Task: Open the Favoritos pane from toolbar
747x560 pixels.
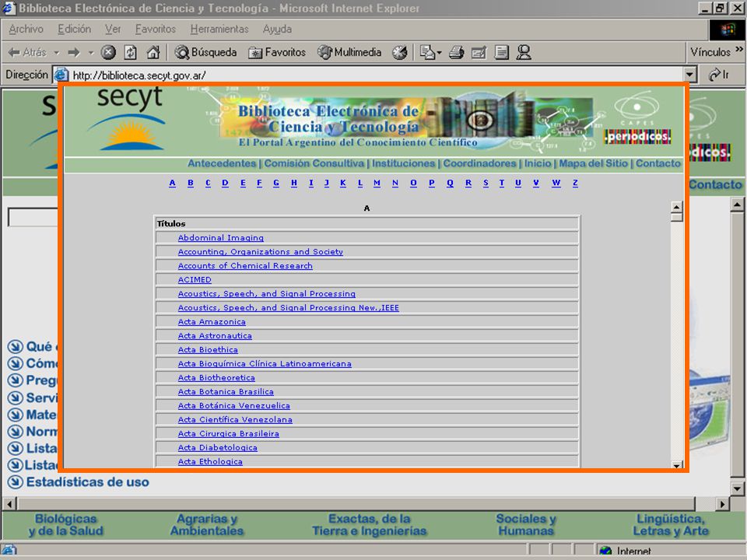Action: pos(277,52)
